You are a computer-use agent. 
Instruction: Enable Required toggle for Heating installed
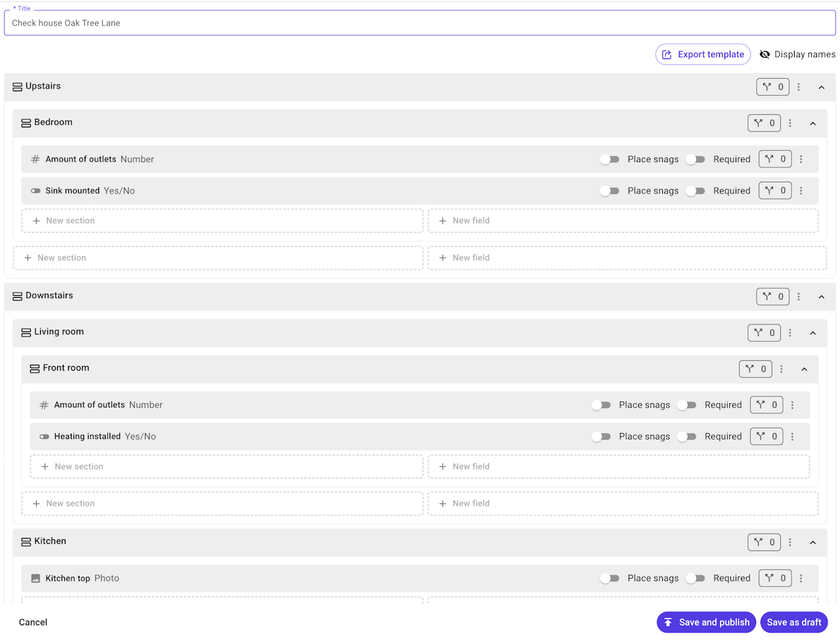click(686, 436)
